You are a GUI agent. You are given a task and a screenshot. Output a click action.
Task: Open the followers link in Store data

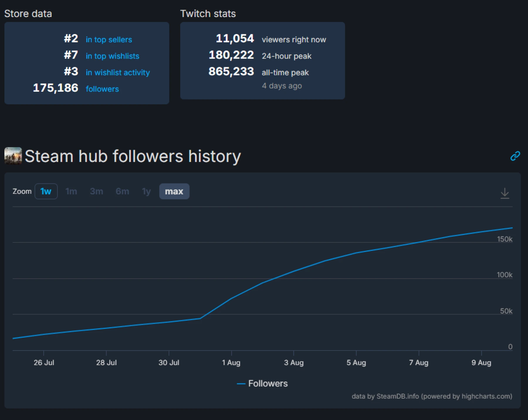click(102, 89)
